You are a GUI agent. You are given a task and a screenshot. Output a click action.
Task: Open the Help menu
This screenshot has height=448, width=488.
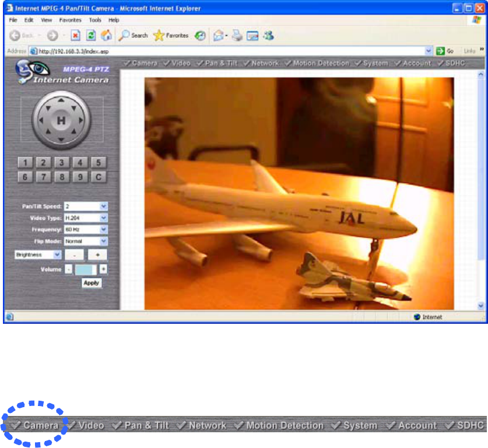(114, 20)
